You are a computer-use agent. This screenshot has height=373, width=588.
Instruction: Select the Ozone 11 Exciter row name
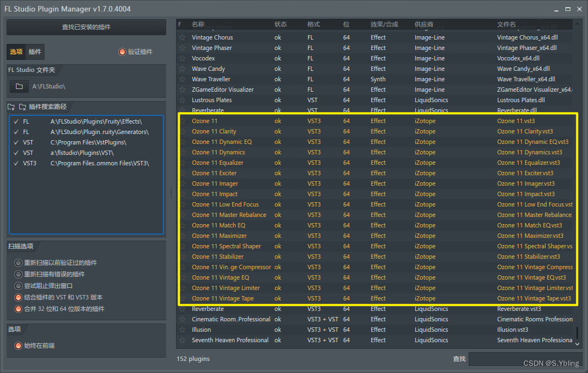(214, 174)
